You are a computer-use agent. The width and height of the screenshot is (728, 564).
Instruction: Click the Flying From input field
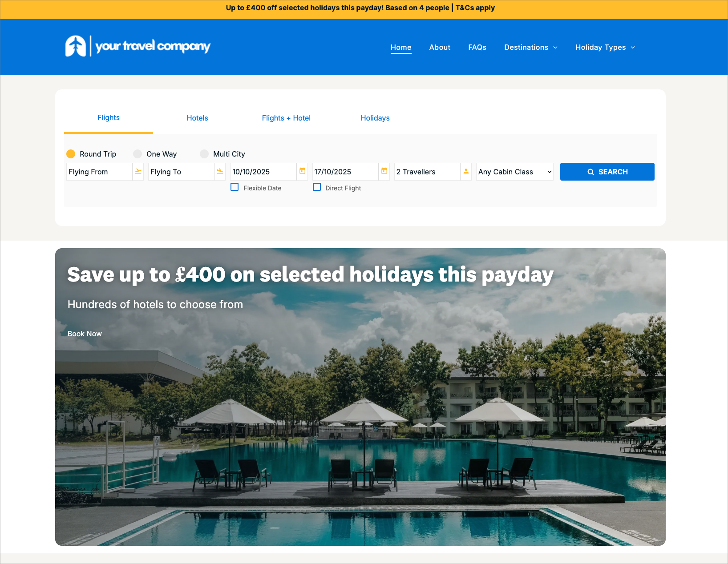(99, 172)
